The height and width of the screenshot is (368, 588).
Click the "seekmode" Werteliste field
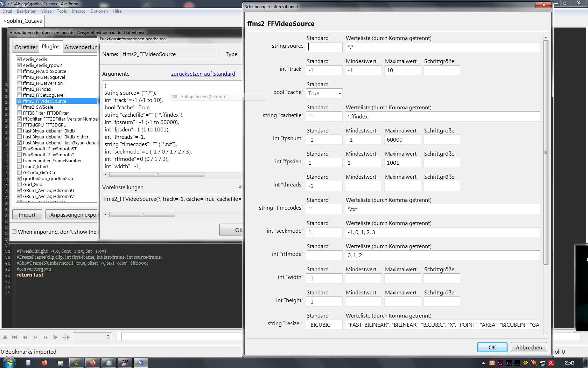coord(443,232)
